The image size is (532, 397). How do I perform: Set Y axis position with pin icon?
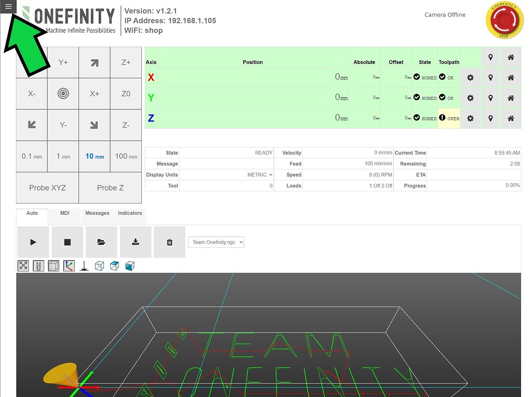tap(490, 98)
